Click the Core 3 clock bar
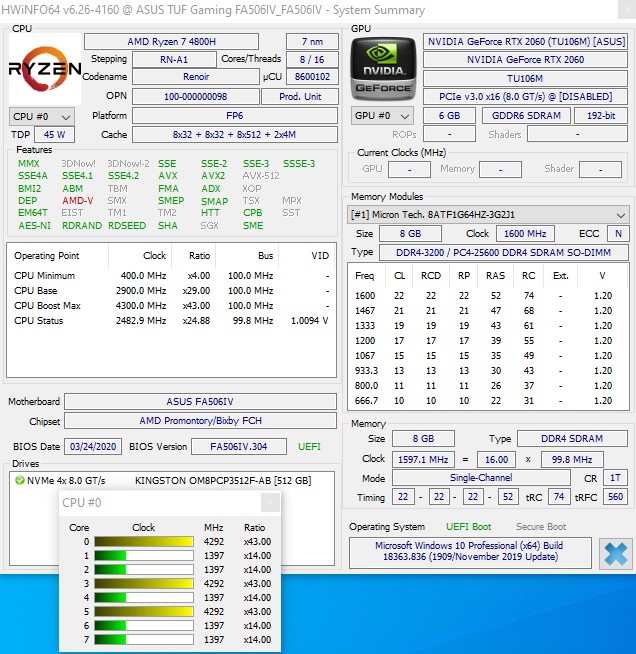Viewport: 636px width, 654px height. [x=144, y=583]
